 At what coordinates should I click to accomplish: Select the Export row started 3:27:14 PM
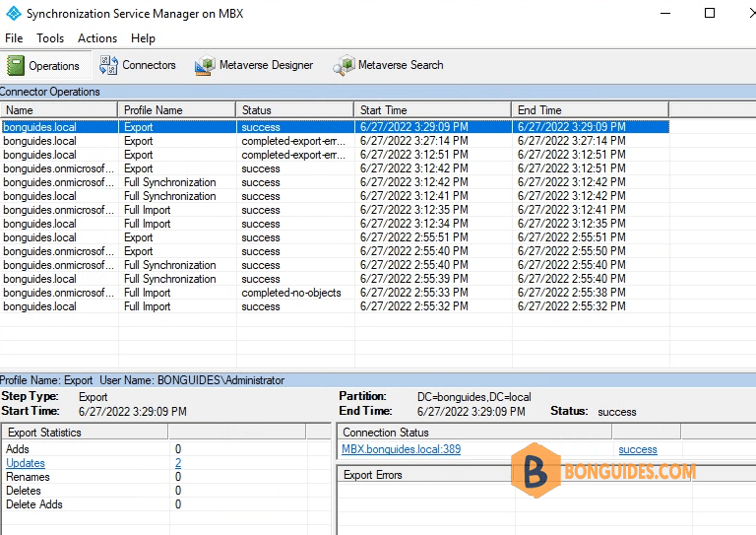[335, 141]
